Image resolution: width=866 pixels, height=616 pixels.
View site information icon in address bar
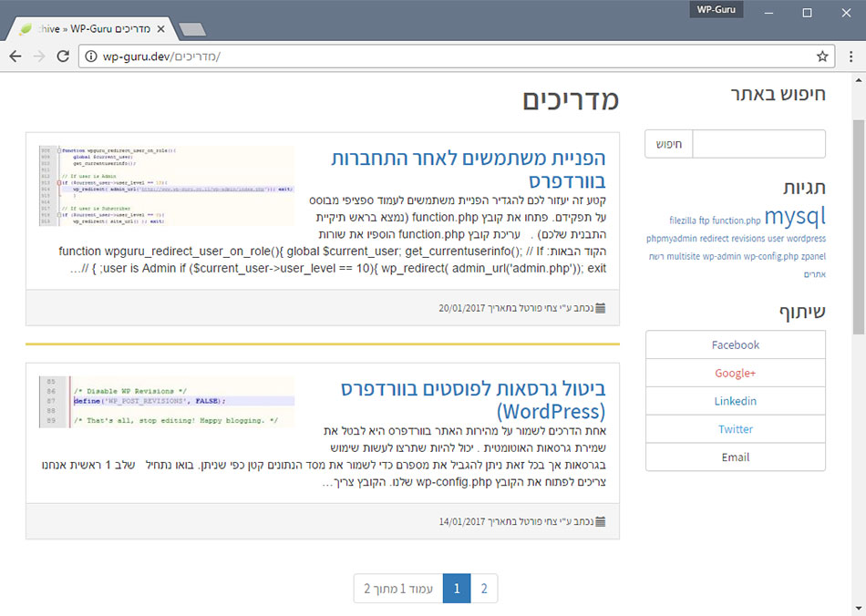pos(91,56)
